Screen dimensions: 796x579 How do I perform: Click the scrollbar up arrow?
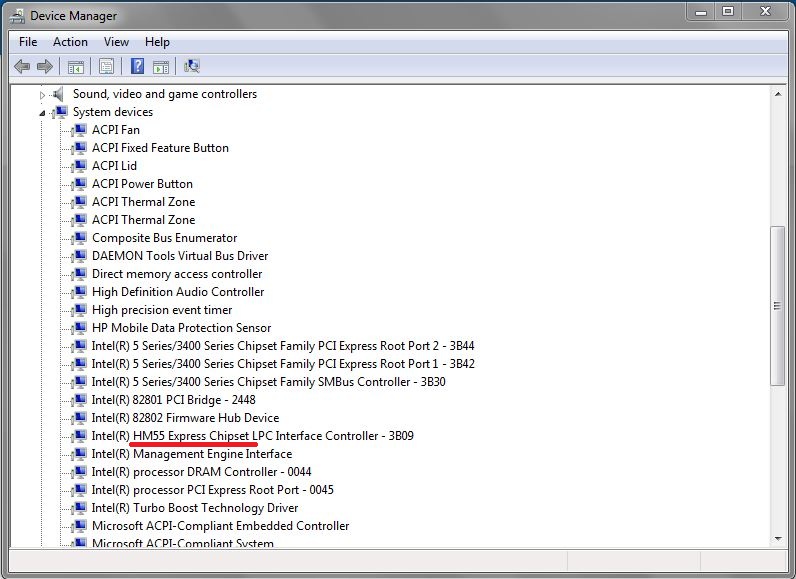click(x=778, y=94)
